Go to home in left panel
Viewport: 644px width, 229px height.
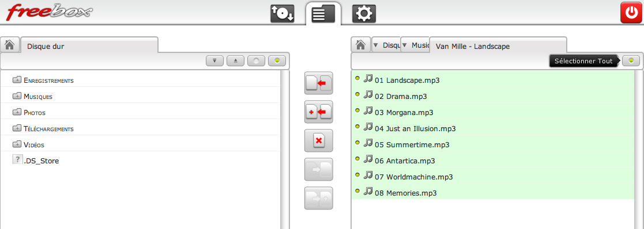click(9, 45)
